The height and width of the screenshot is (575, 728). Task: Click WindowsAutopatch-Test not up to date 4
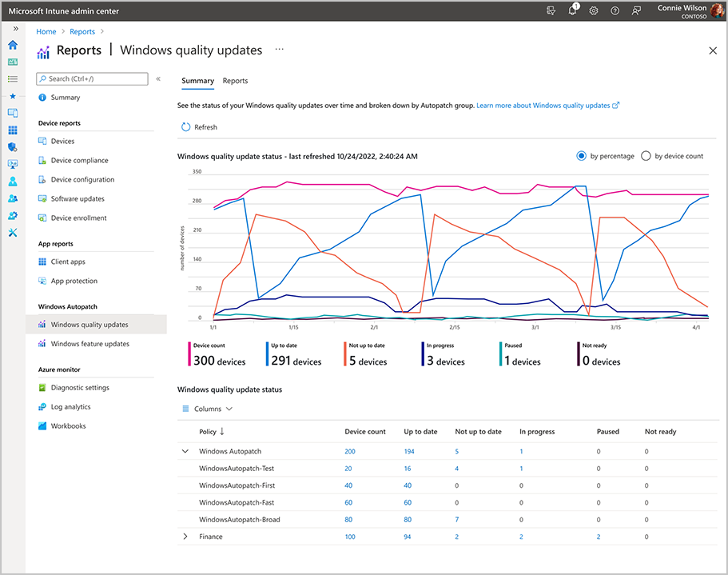pyautogui.click(x=456, y=469)
